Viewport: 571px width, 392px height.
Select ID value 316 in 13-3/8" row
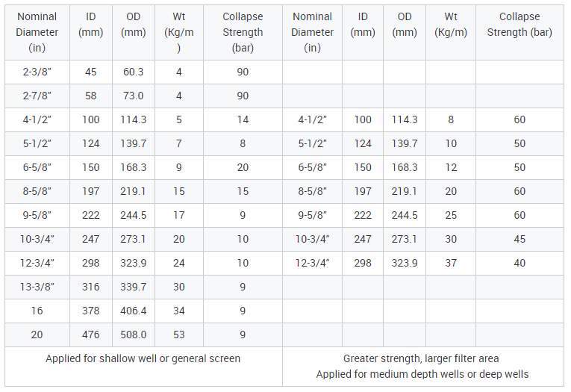90,287
